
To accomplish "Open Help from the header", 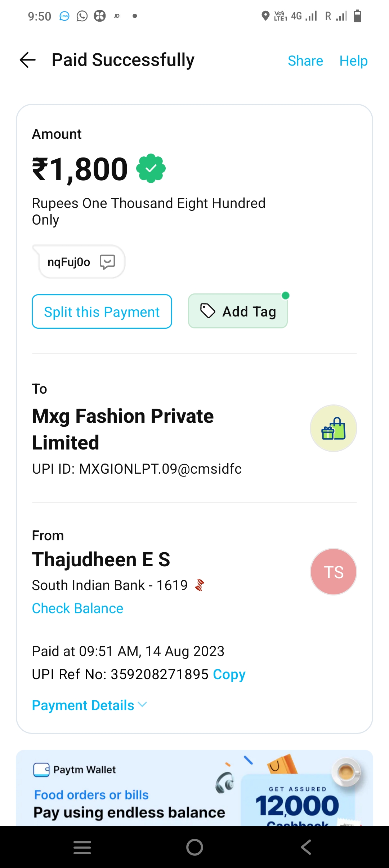I will pyautogui.click(x=353, y=61).
